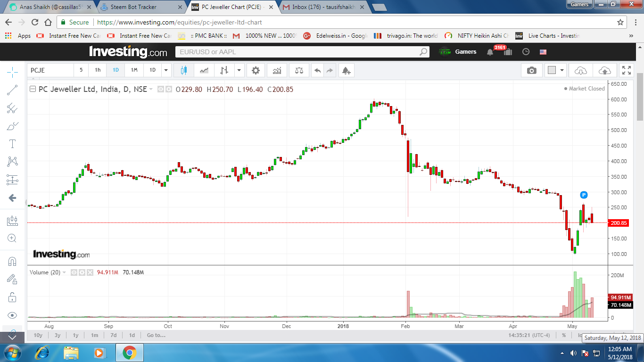Expand PC Jeweller legend title arrow
The image size is (644, 362).
(x=151, y=90)
